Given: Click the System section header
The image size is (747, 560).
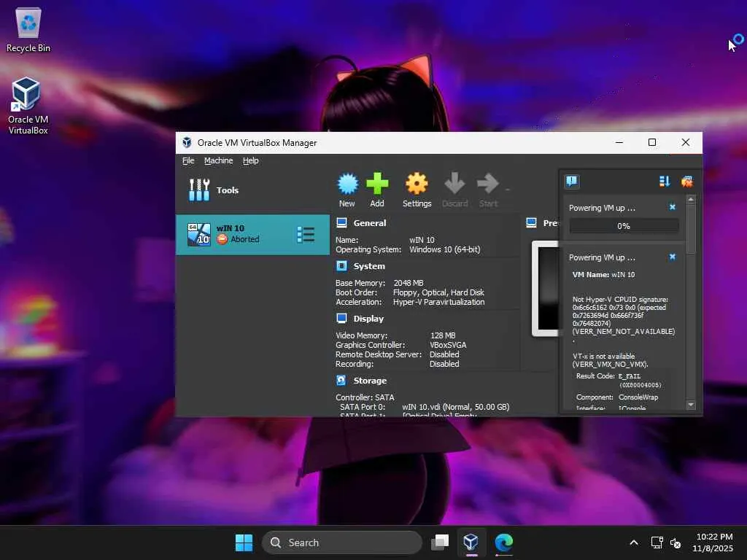Looking at the screenshot, I should (x=368, y=266).
